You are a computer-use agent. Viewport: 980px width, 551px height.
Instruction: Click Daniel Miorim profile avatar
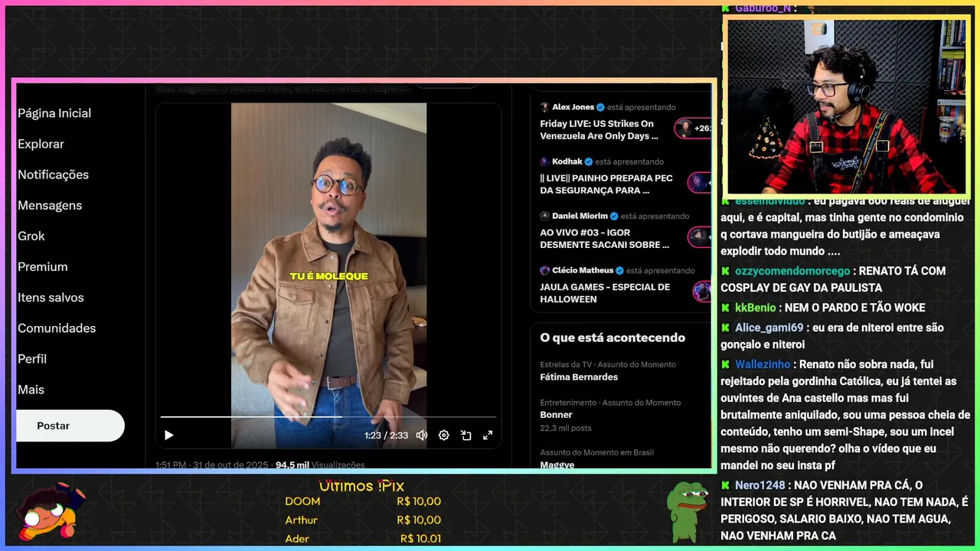tap(544, 216)
